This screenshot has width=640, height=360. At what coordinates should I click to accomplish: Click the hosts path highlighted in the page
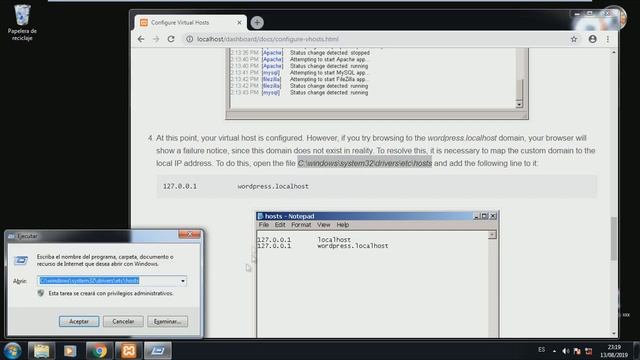(x=364, y=163)
